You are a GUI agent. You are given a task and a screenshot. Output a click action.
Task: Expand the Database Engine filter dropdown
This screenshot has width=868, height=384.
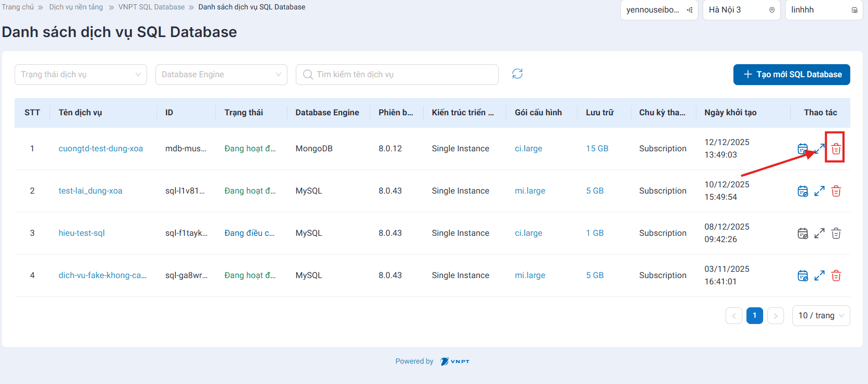[x=221, y=75]
